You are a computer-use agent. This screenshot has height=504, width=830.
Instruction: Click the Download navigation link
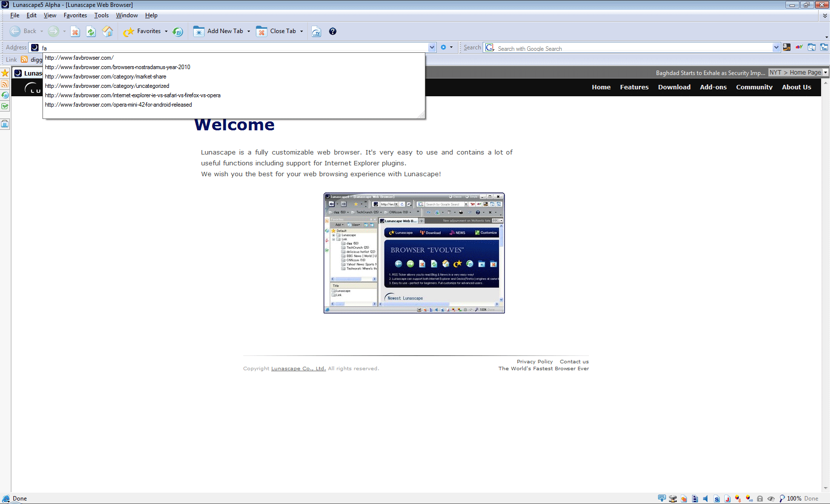[674, 87]
